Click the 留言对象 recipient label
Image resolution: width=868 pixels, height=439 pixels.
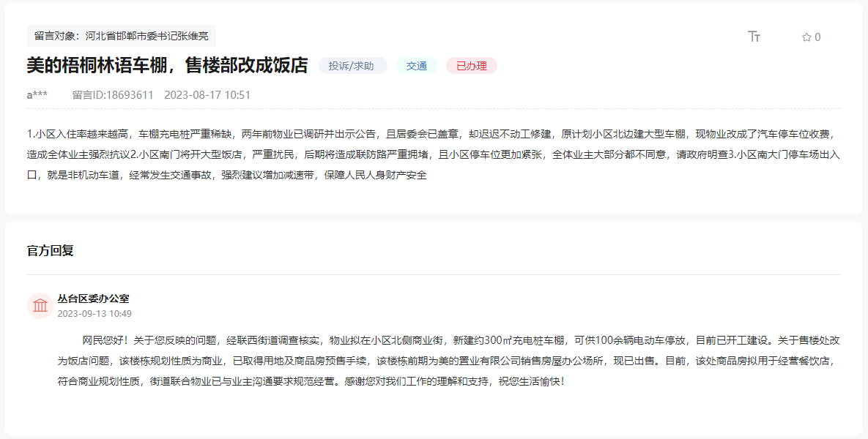pyautogui.click(x=122, y=36)
